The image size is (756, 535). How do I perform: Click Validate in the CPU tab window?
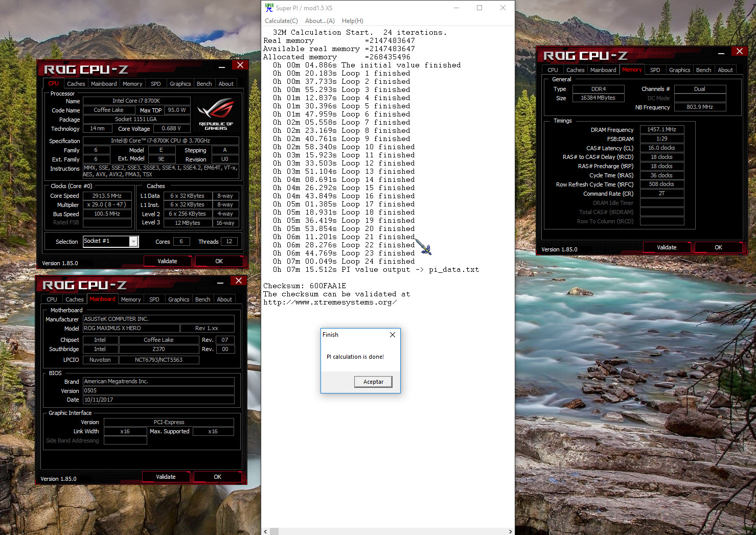tap(167, 261)
